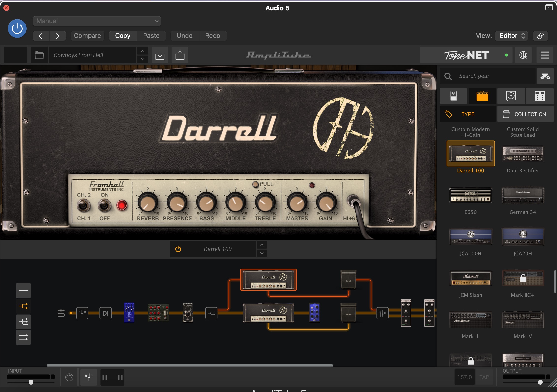The image size is (557, 392).
Task: Choose the JCM Slash amp thumbnail
Action: pyautogui.click(x=471, y=278)
